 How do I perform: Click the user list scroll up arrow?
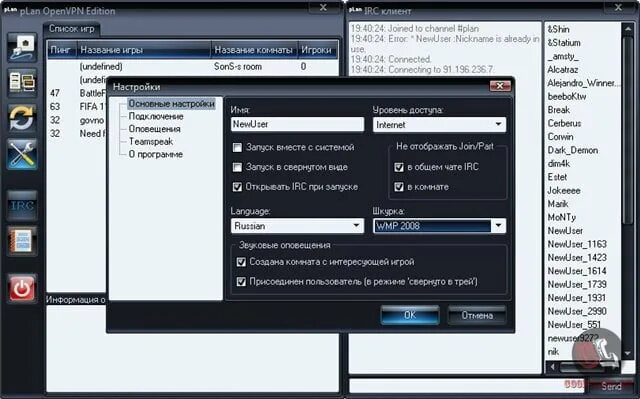(x=628, y=29)
